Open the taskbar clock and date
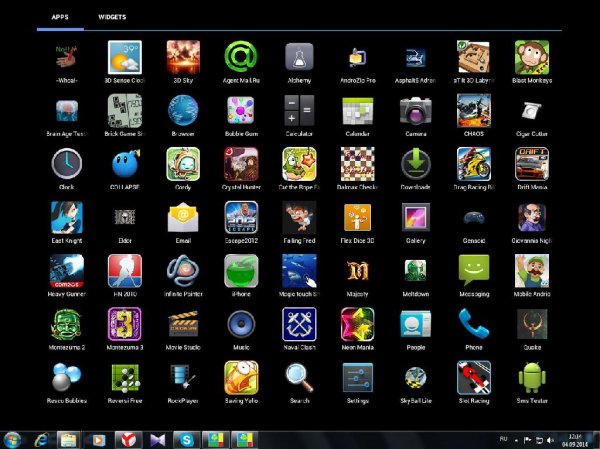The width and height of the screenshot is (600, 449). pos(575,440)
